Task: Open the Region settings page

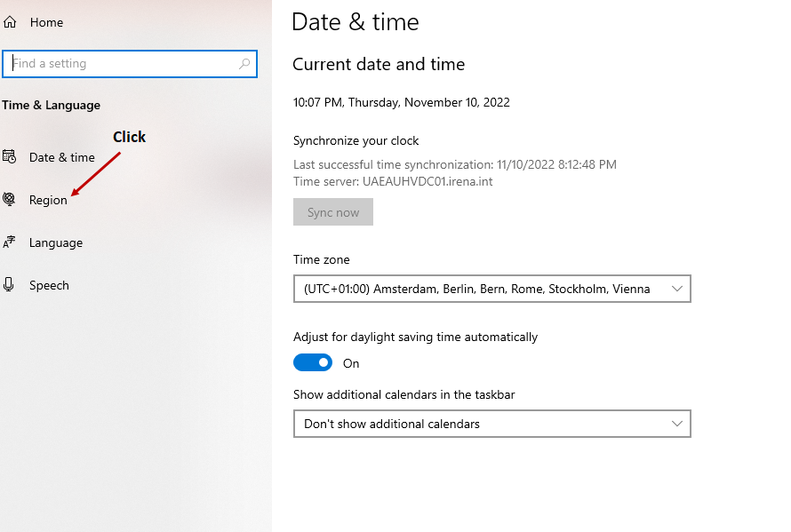Action: [x=48, y=200]
